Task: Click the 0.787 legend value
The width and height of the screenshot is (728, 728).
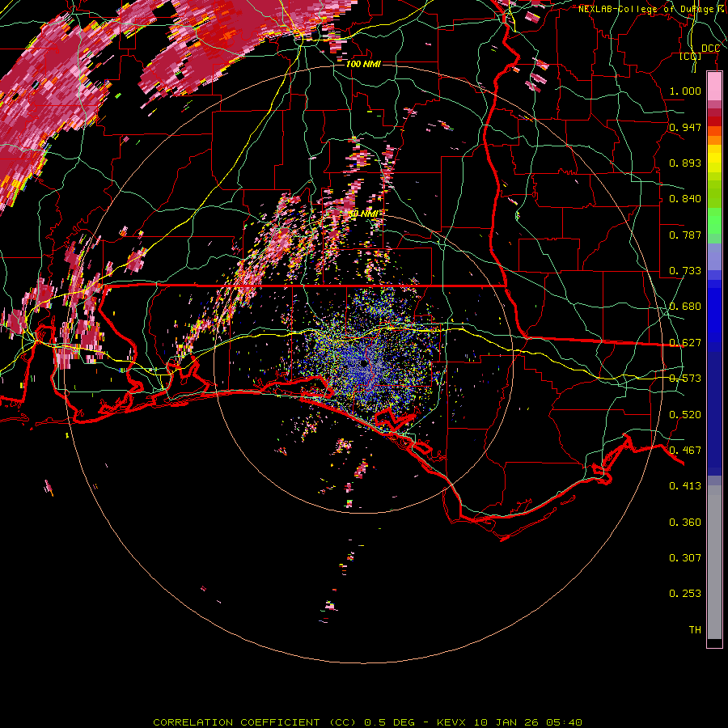Action: [685, 235]
